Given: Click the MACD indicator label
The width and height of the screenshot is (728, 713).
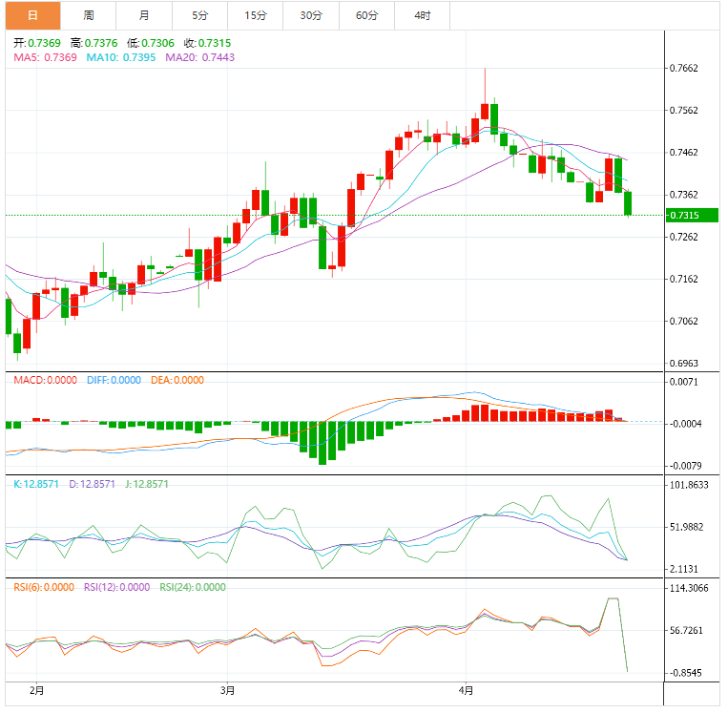Looking at the screenshot, I should point(46,380).
